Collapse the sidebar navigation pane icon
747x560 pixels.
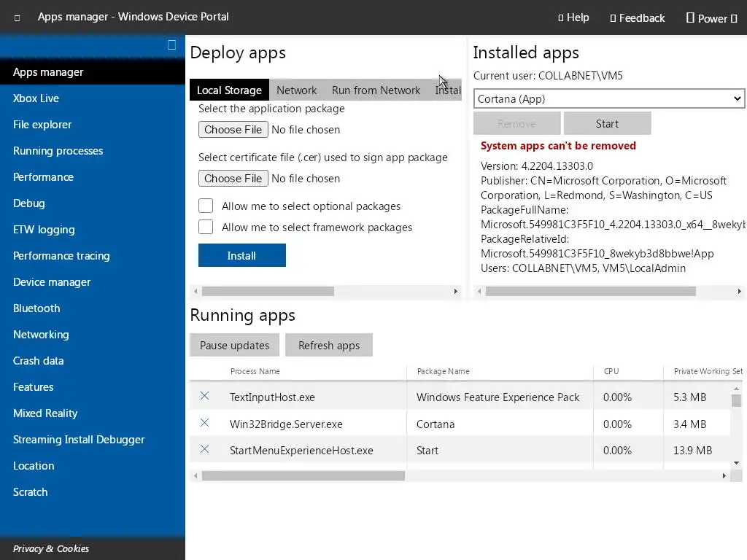tap(171, 45)
